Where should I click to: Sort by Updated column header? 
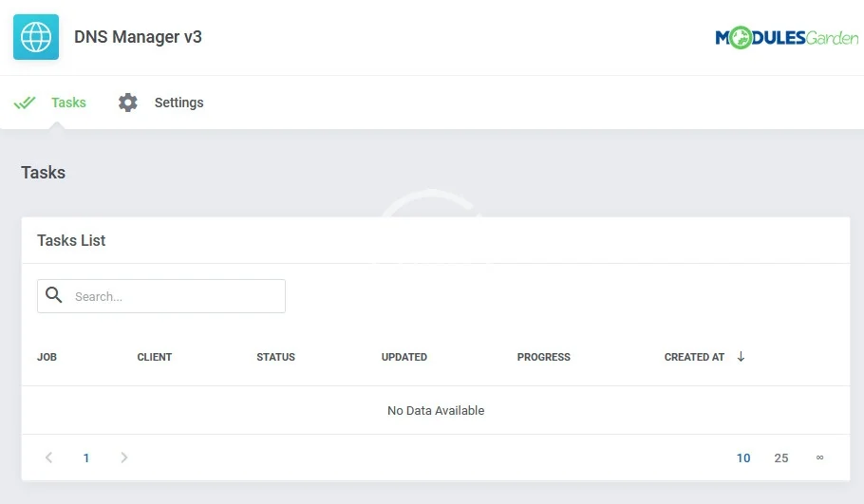pyautogui.click(x=404, y=357)
